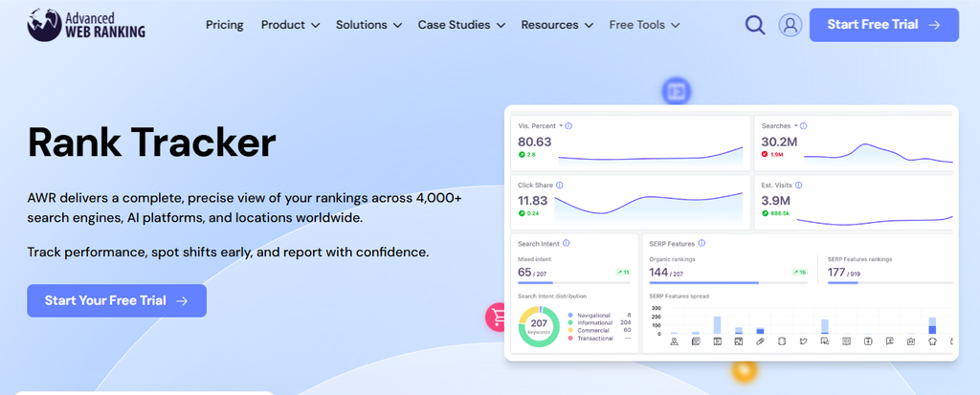Click the '30.2M' searches value
This screenshot has height=395, width=980.
click(779, 142)
